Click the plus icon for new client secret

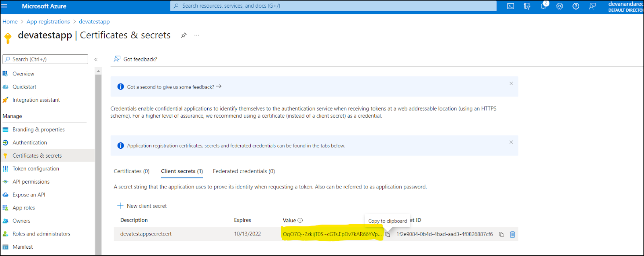[x=120, y=206]
